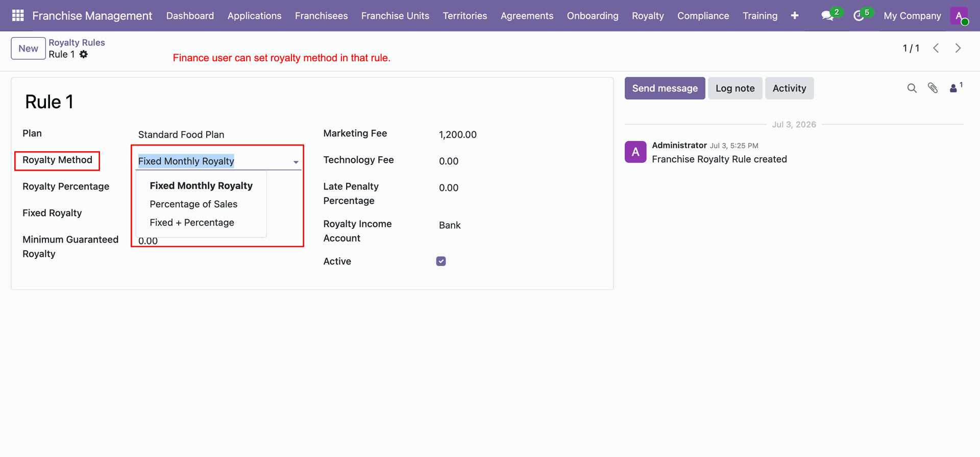The height and width of the screenshot is (457, 980).
Task: Choose Percentage of Sales option
Action: (201, 204)
